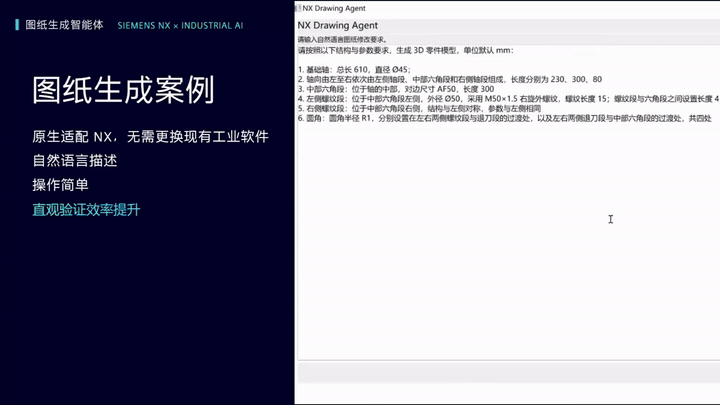Image resolution: width=720 pixels, height=405 pixels.
Task: Click the bullet 原生适配 NX，无需更换现有工业软件
Action: pyautogui.click(x=150, y=137)
